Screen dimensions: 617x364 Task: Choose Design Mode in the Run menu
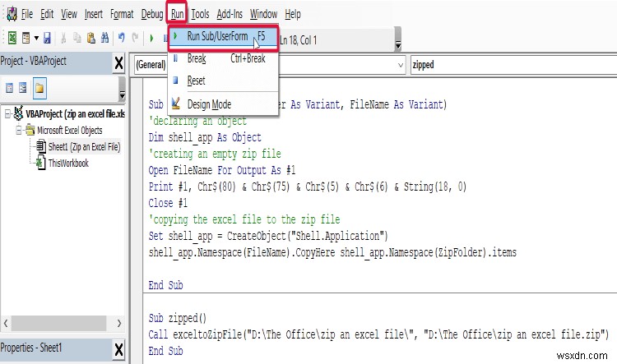223,104
